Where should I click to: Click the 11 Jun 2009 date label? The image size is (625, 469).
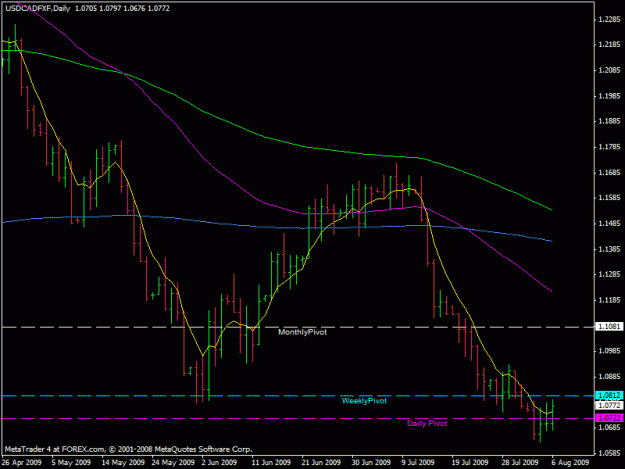271,463
